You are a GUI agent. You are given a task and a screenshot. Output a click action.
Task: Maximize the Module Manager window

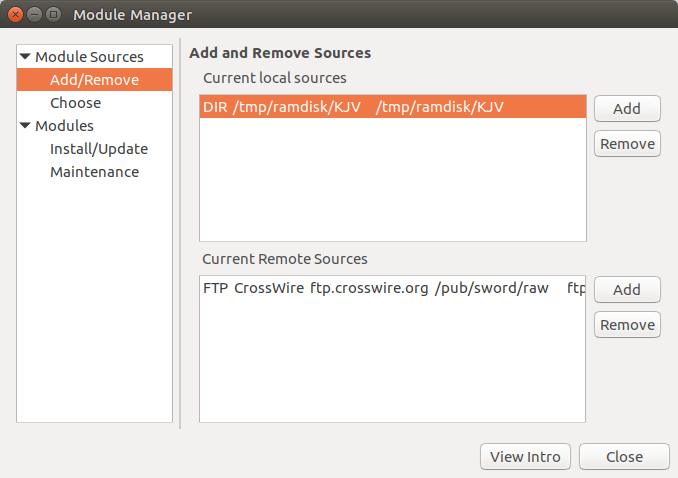pyautogui.click(x=53, y=15)
